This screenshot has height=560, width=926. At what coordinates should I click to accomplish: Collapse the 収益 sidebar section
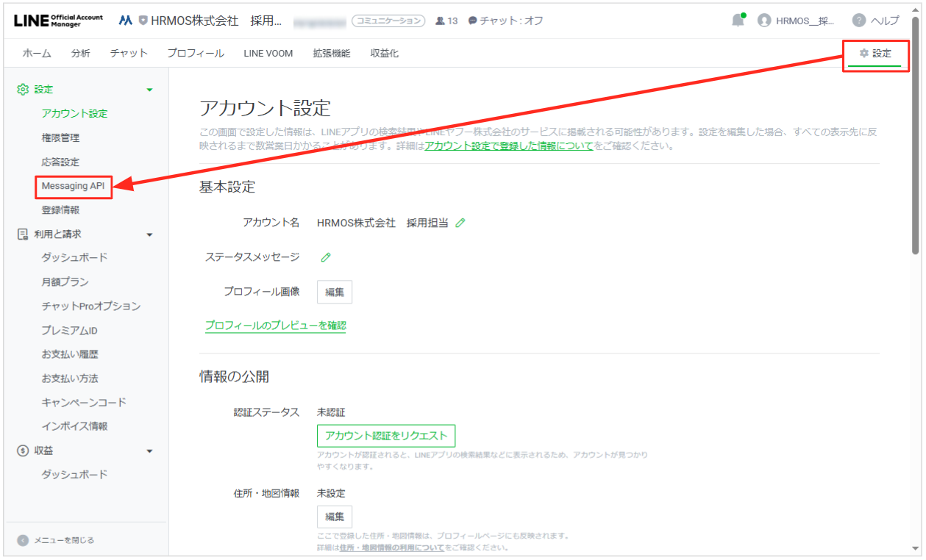pos(150,450)
